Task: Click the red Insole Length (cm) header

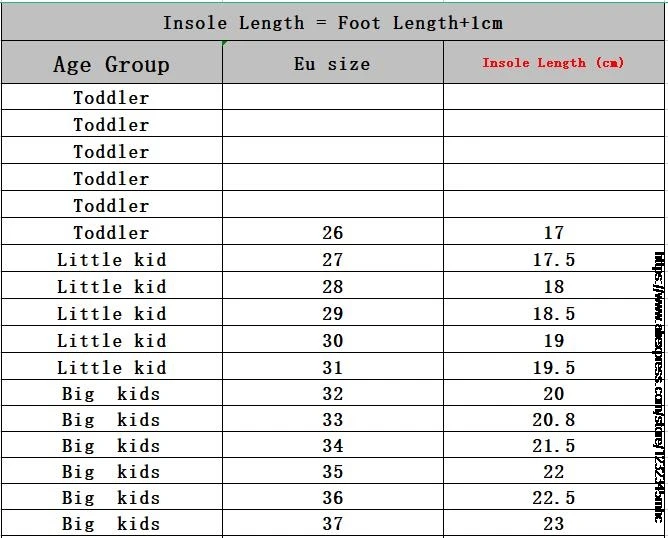Action: 553,63
